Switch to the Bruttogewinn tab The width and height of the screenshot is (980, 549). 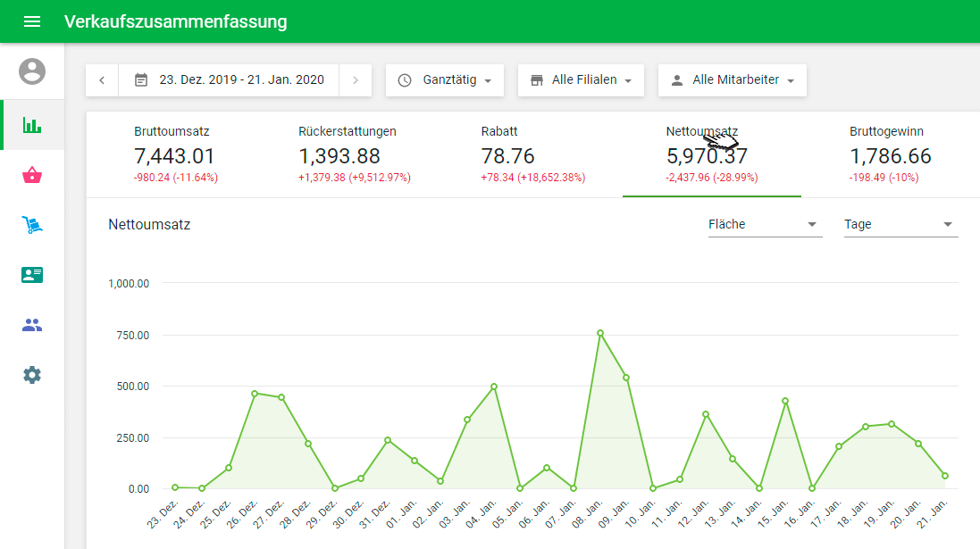point(890,154)
